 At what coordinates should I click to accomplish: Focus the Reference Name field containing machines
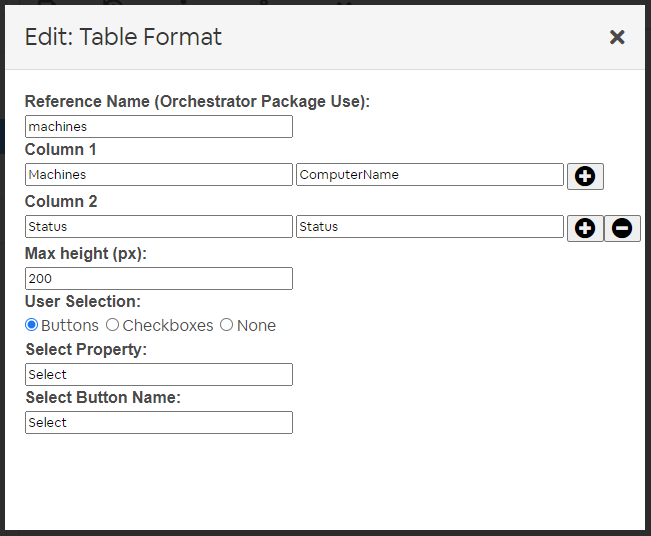tap(159, 127)
